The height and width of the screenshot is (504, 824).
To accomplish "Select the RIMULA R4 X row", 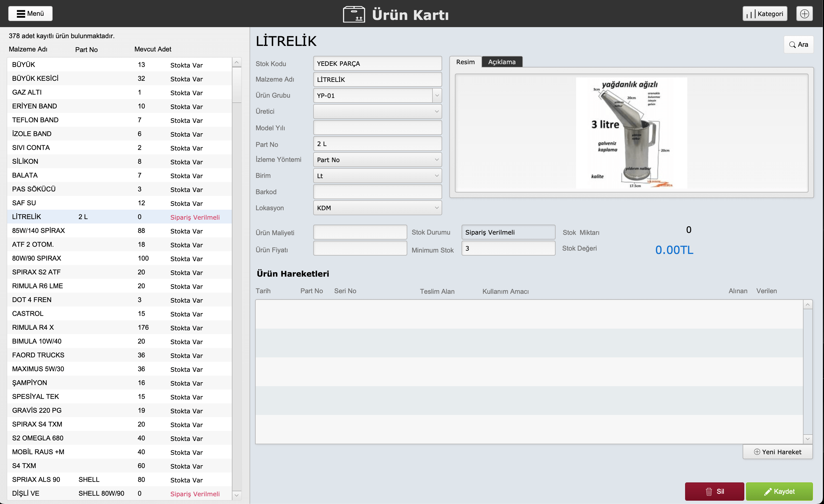I will pyautogui.click(x=119, y=328).
